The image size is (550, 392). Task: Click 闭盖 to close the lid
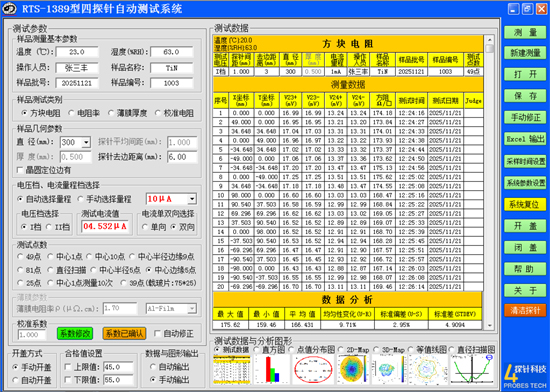[525, 248]
